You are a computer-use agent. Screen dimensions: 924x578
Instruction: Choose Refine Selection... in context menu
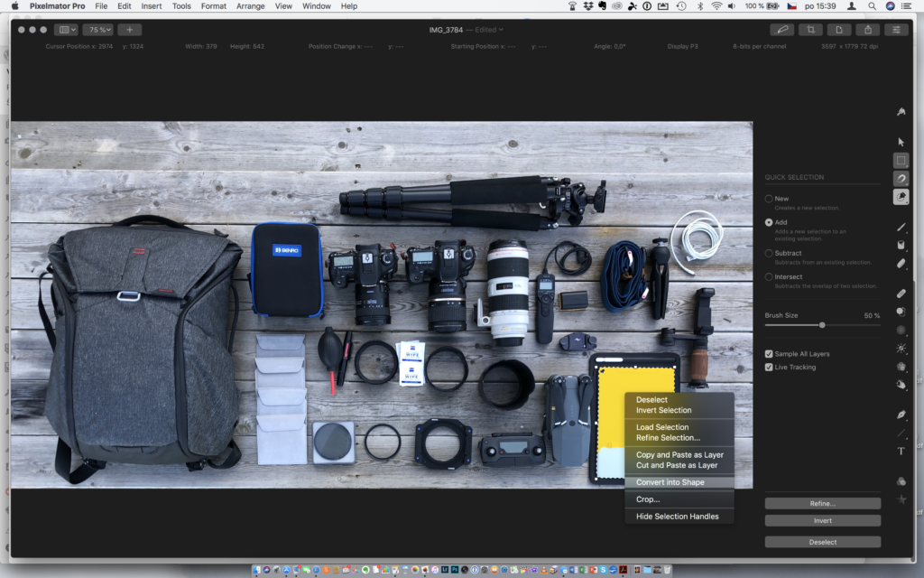tap(679, 438)
